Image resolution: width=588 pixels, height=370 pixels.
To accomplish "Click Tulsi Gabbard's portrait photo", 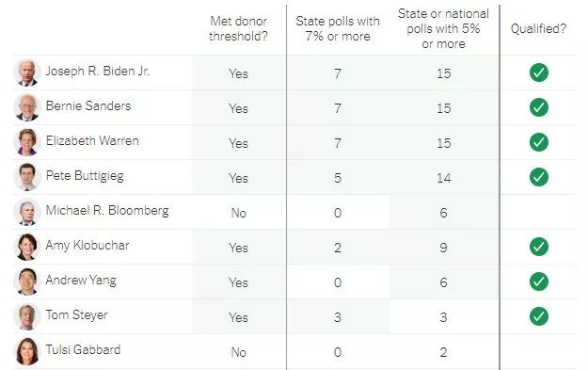I will [27, 351].
